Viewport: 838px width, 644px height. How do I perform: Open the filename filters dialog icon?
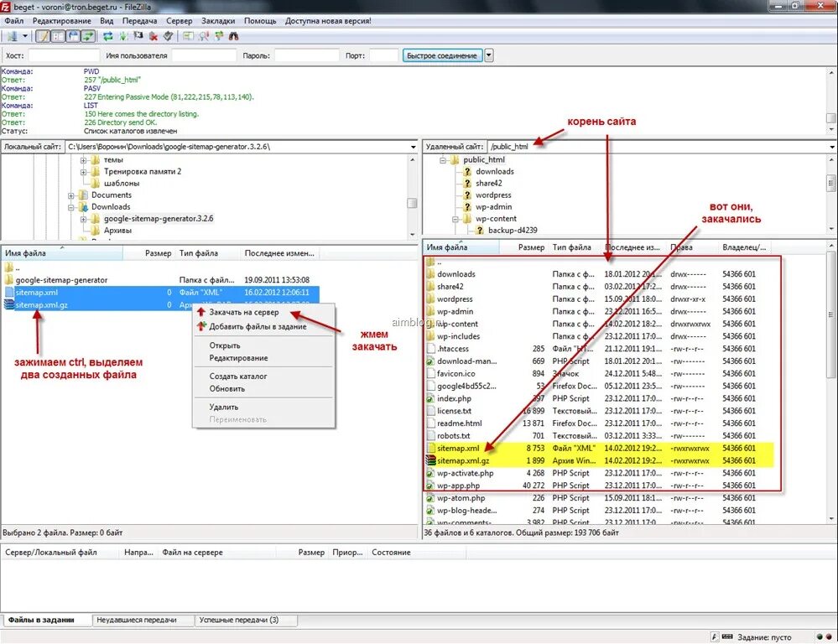(x=188, y=36)
